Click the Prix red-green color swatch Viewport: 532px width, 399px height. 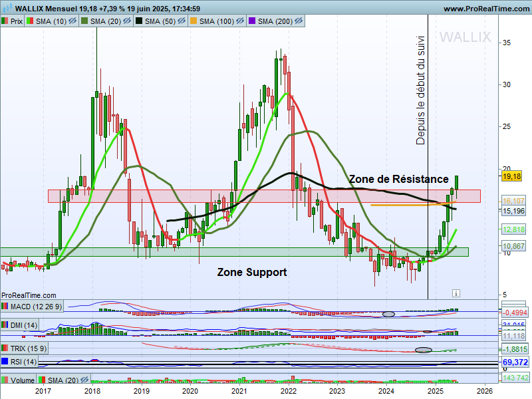pos(5,21)
